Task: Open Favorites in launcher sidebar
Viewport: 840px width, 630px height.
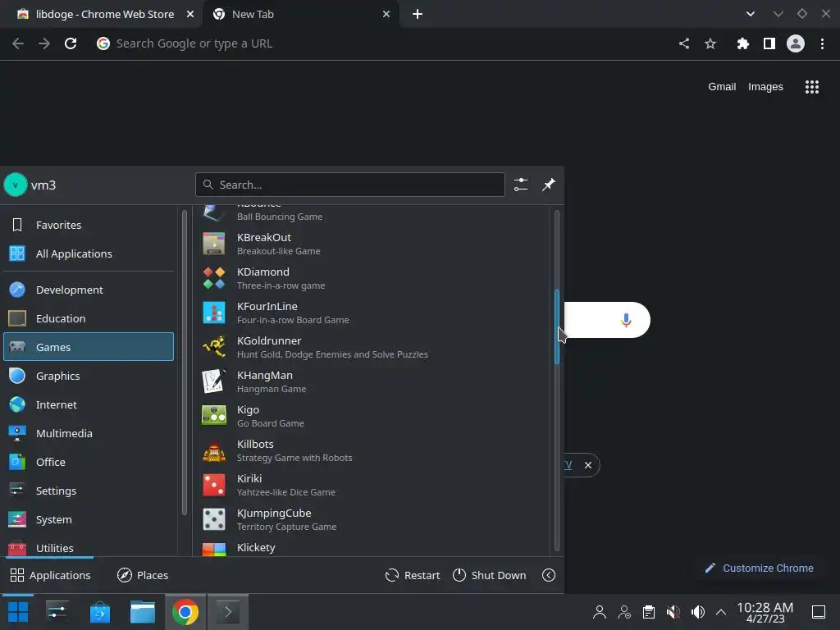Action: [x=89, y=225]
